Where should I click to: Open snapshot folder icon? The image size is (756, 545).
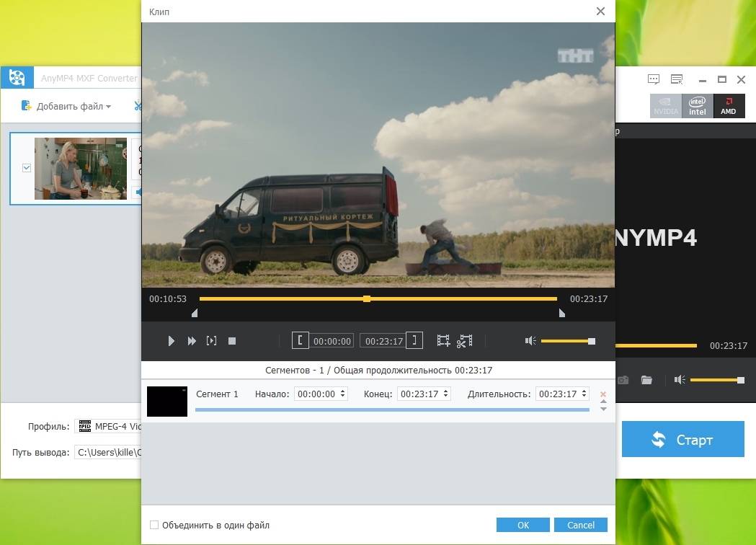pos(646,380)
